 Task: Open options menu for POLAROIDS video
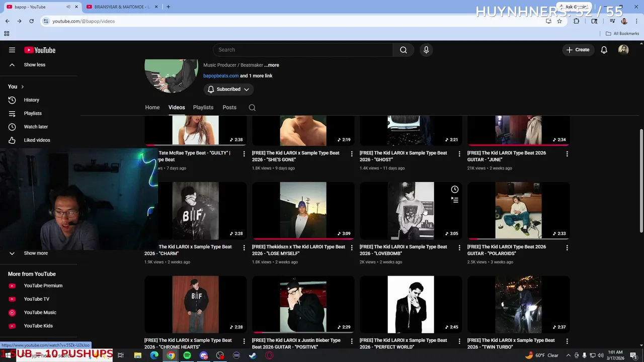coord(567,248)
